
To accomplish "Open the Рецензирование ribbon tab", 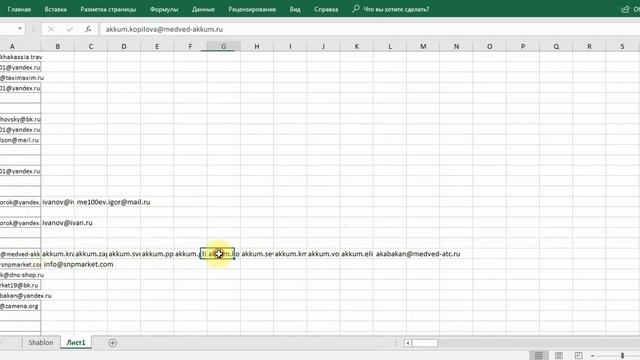I will point(252,9).
